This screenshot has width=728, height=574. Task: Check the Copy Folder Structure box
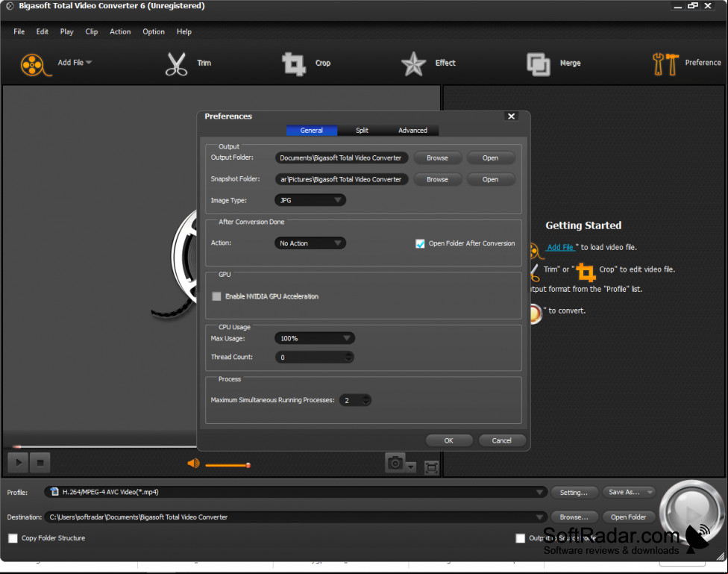[x=13, y=538]
